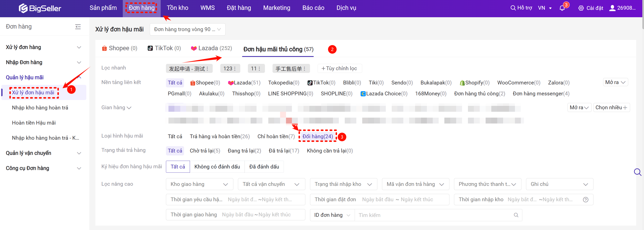
Task: Choose Đổi hàng(24) after-sales type filter
Action: pos(318,137)
